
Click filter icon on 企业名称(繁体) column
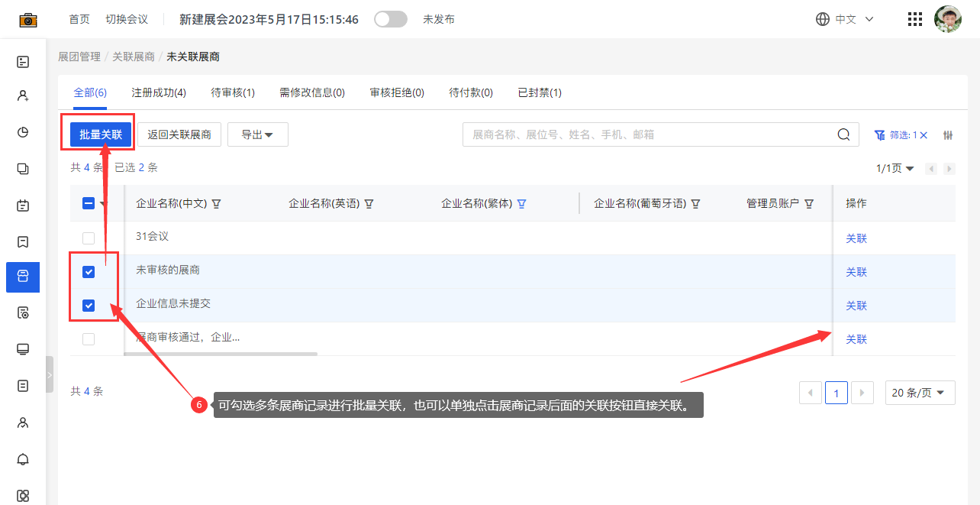[x=522, y=204]
